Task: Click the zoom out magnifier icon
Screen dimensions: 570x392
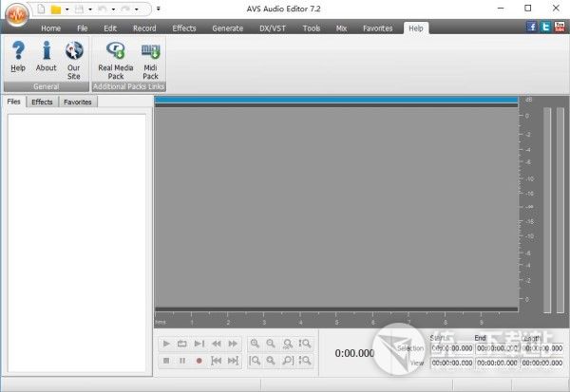Action: (271, 344)
